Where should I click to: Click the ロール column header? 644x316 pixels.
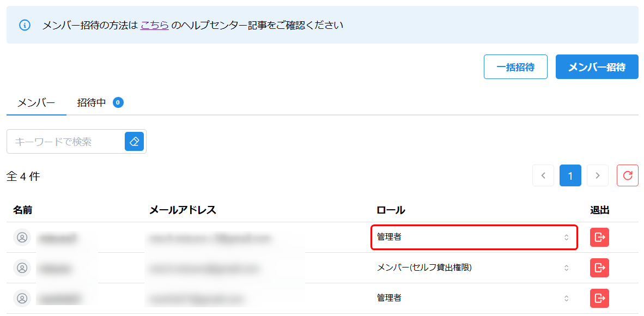click(391, 210)
